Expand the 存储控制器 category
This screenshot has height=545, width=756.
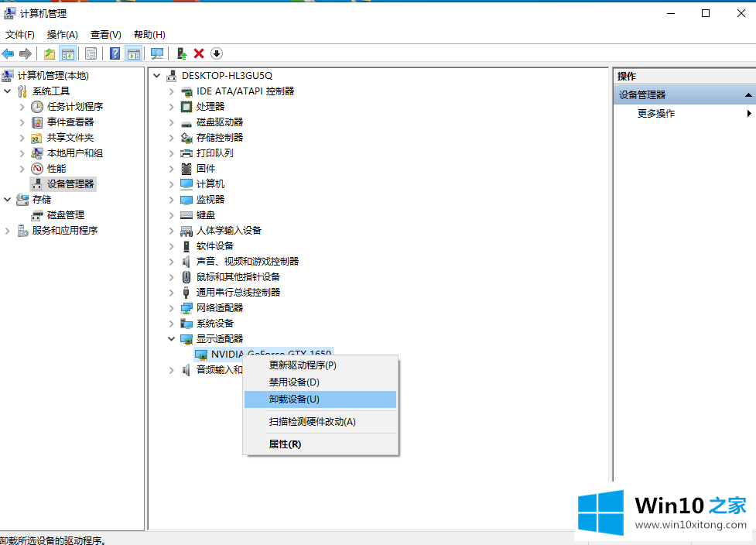click(171, 138)
